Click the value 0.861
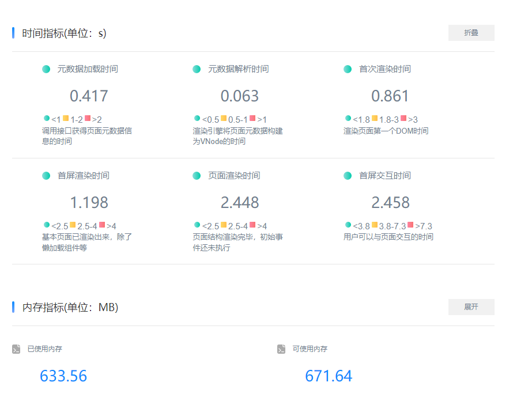 pos(390,96)
